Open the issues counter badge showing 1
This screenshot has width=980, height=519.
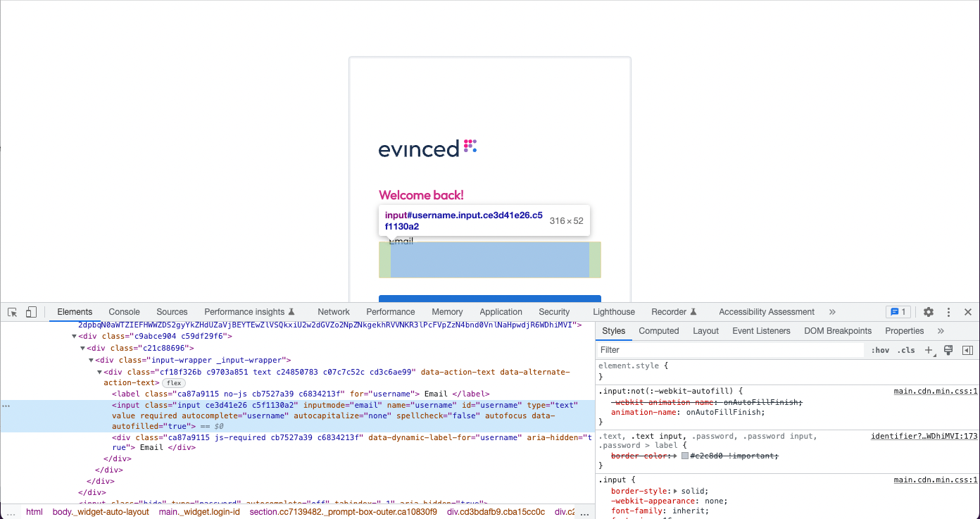tap(898, 312)
